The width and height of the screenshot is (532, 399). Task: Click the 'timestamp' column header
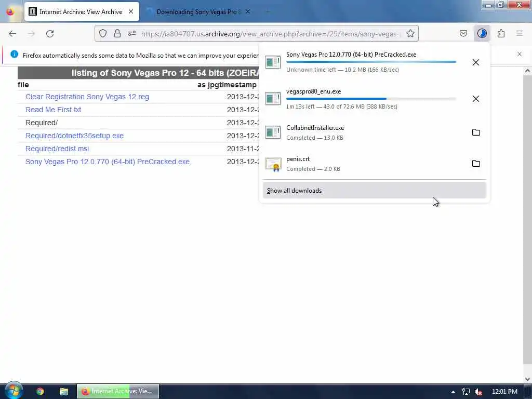click(x=238, y=85)
